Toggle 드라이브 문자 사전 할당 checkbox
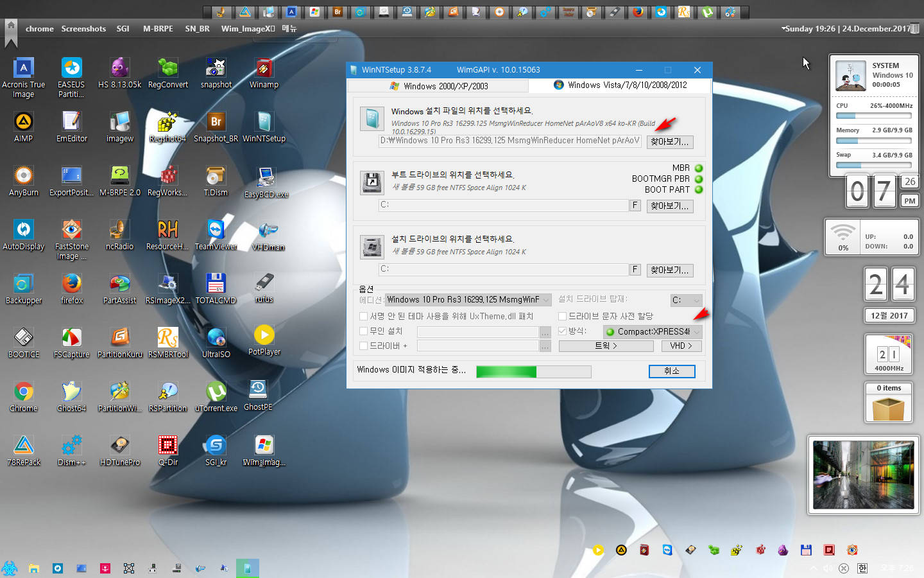 (x=563, y=316)
